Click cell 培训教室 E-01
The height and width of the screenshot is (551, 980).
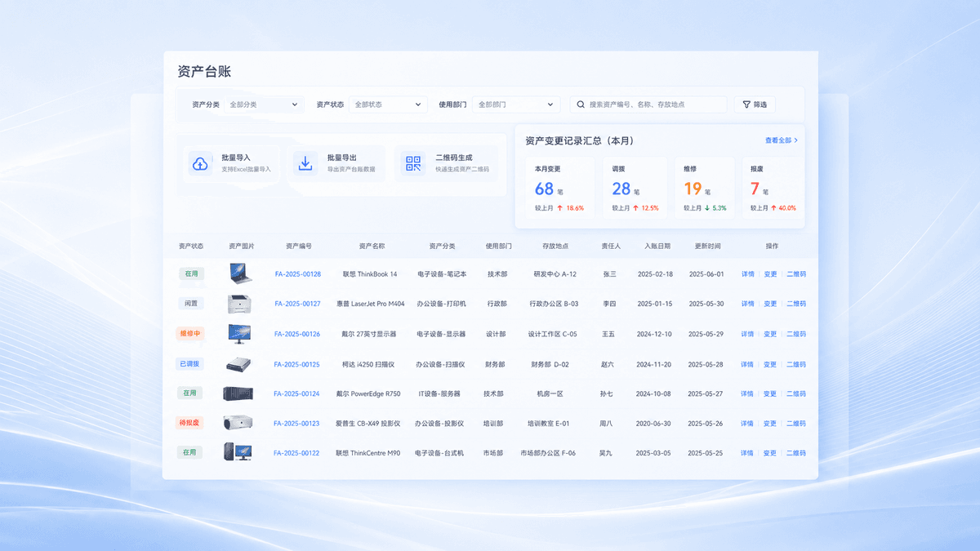[x=549, y=424]
